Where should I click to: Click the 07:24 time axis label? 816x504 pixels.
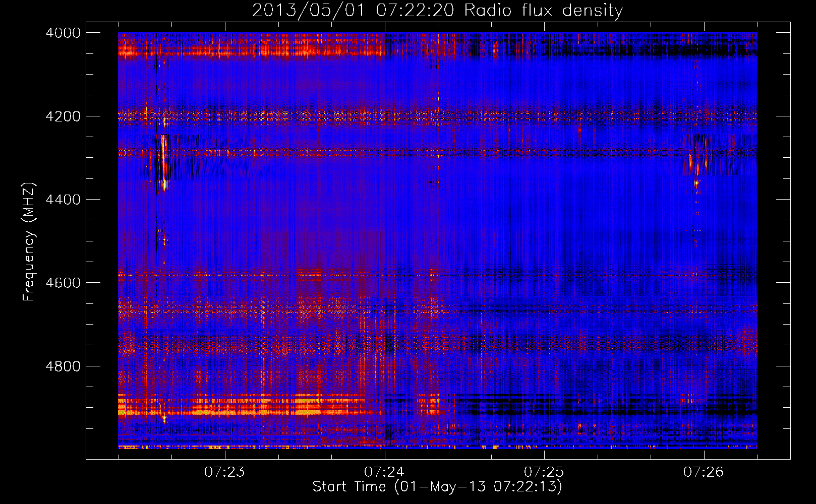tap(384, 472)
